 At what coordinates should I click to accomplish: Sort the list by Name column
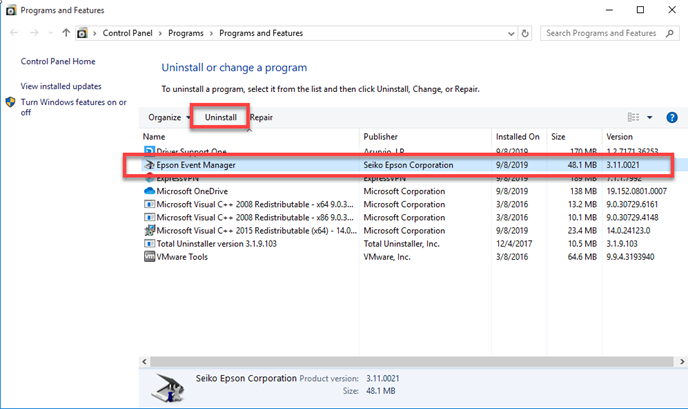tap(154, 137)
